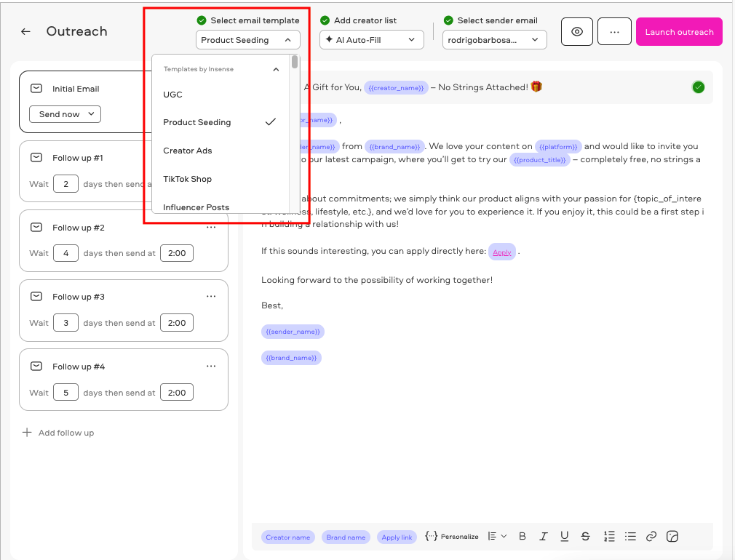Edit Follow up #3 wait days field
This screenshot has height=560, width=735.
click(65, 323)
